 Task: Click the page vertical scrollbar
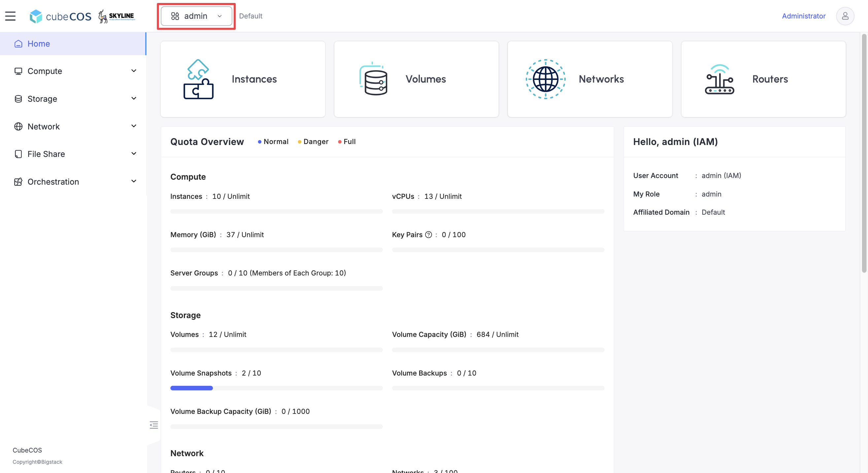coord(864,153)
